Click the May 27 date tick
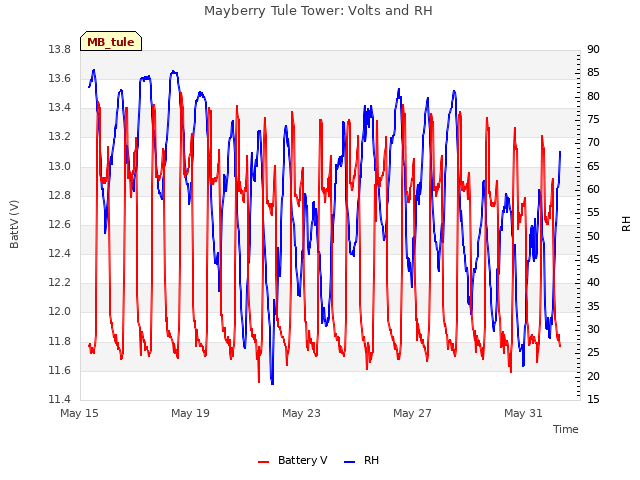The width and height of the screenshot is (640, 480). point(412,413)
